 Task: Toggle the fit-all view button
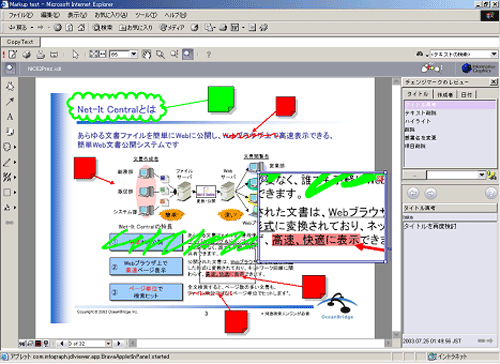94,54
